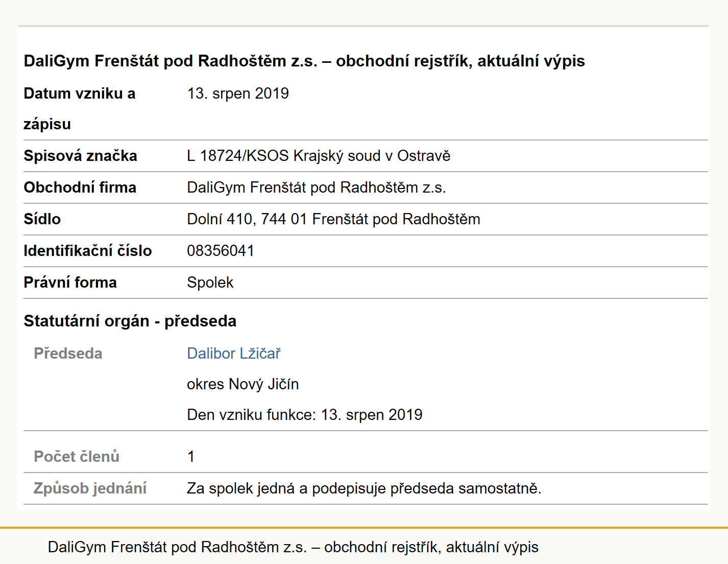
Task: Click the Den vzniku funkce line
Action: click(x=305, y=414)
